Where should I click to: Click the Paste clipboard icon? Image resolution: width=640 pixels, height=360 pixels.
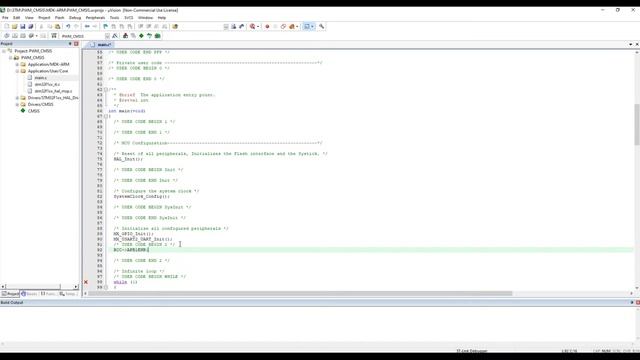point(58,27)
